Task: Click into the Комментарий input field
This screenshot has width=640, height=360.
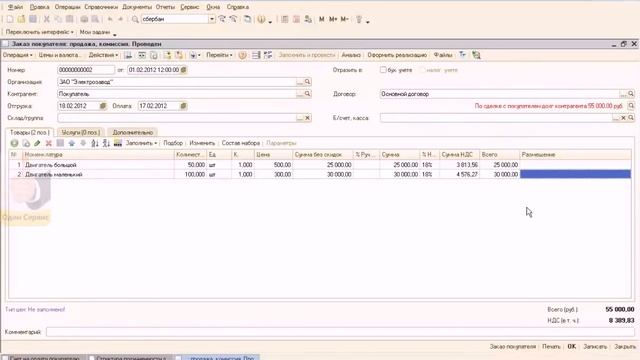Action: click(x=340, y=332)
